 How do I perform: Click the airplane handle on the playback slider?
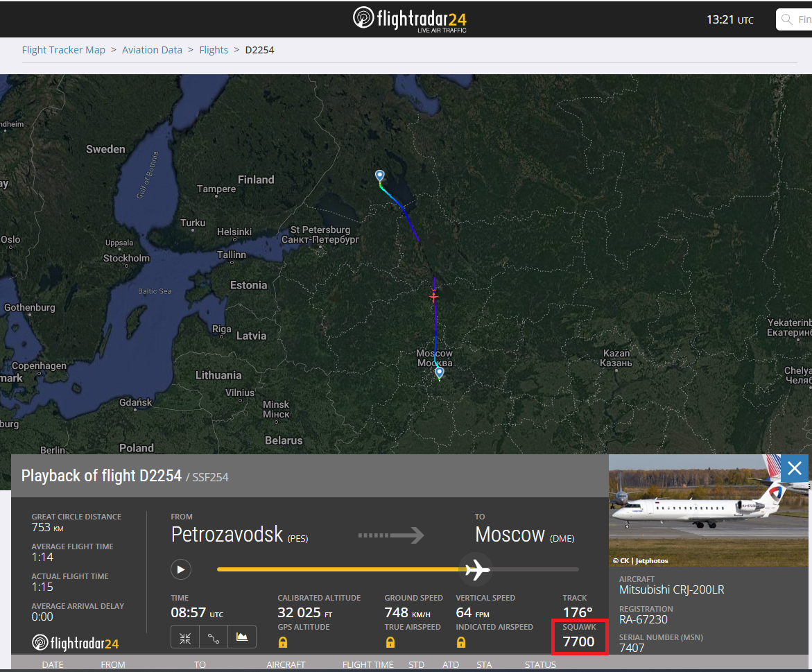(477, 569)
